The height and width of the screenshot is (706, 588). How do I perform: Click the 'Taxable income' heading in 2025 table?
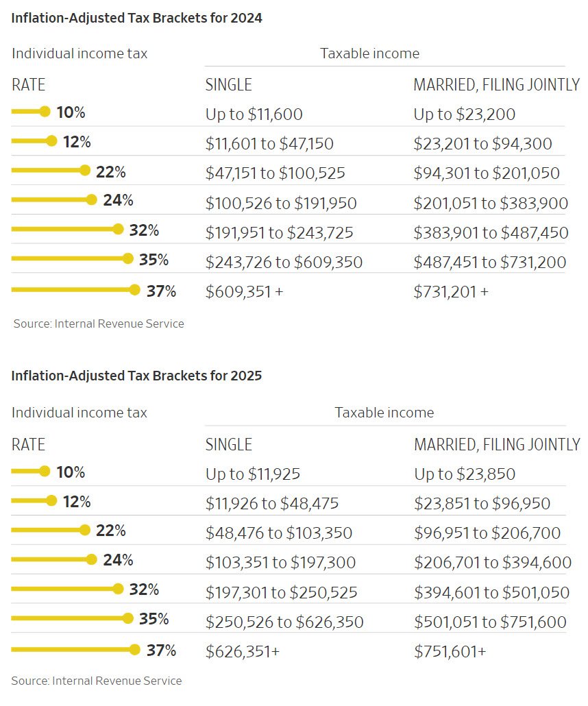(x=384, y=413)
